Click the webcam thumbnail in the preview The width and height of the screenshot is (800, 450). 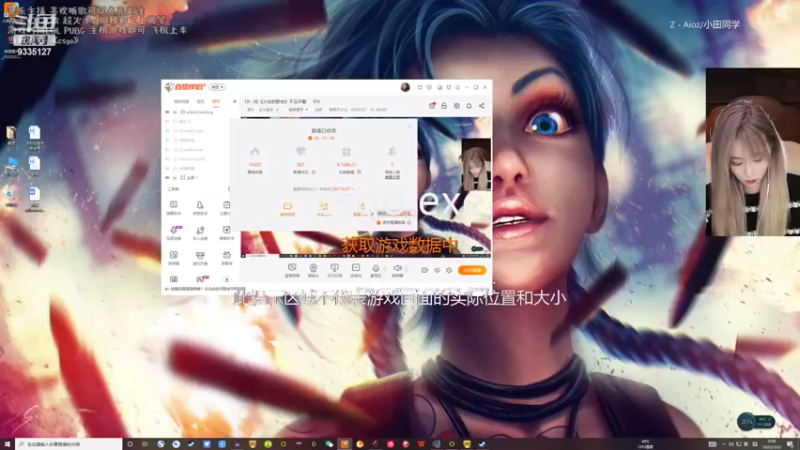476,164
